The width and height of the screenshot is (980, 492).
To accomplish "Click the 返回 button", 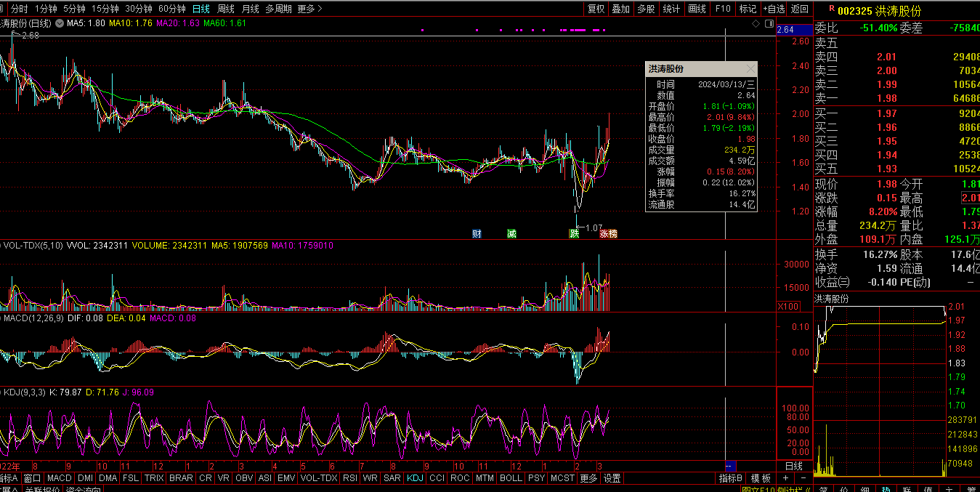I will coord(799,9).
